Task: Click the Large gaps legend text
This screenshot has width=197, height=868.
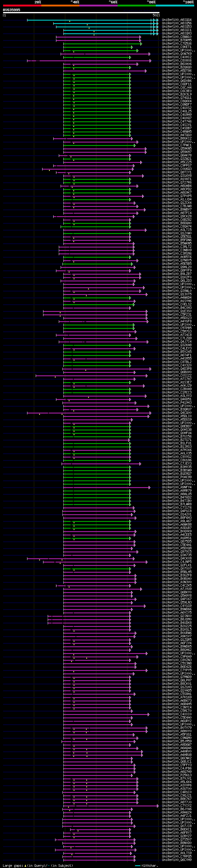Action: 38,865
